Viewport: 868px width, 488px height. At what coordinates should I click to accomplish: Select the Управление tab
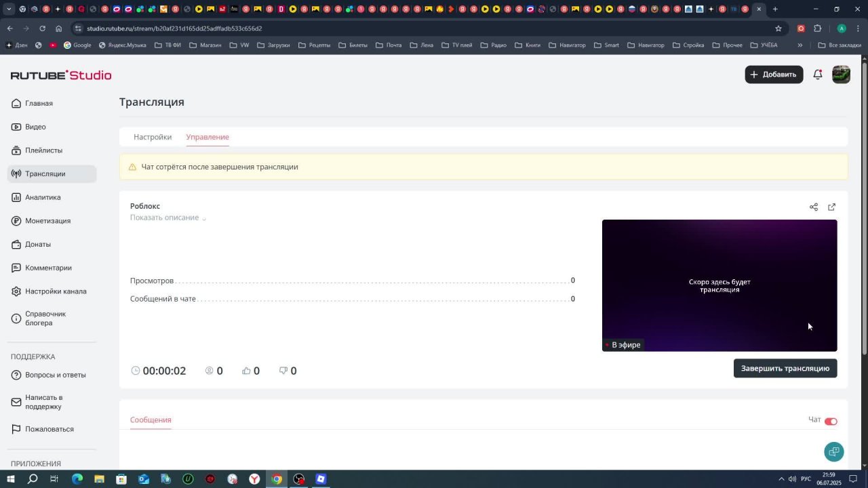point(208,137)
